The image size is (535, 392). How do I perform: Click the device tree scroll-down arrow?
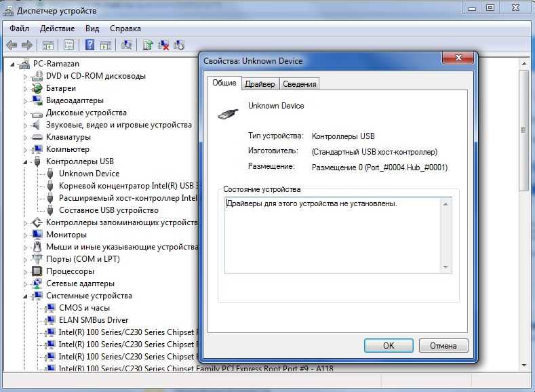pyautogui.click(x=523, y=365)
